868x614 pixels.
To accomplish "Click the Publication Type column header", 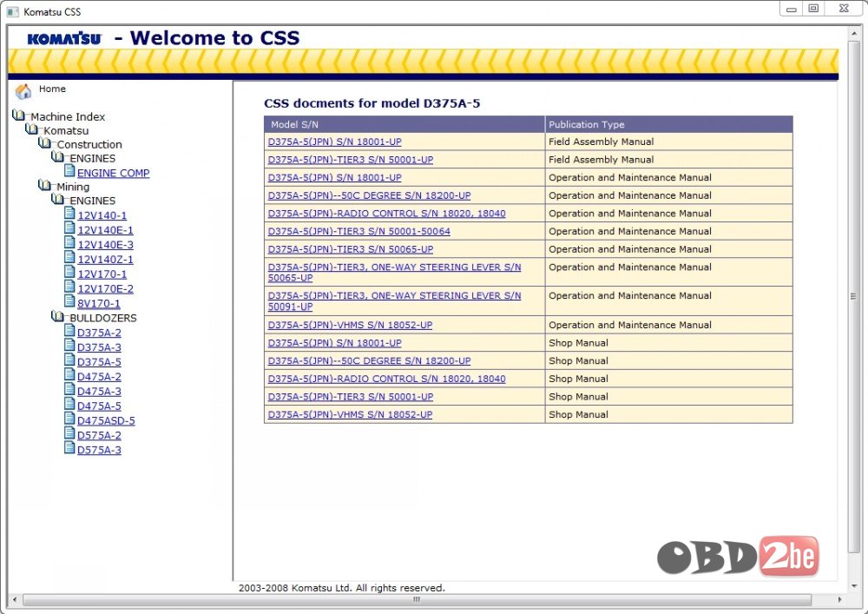I will (668, 124).
